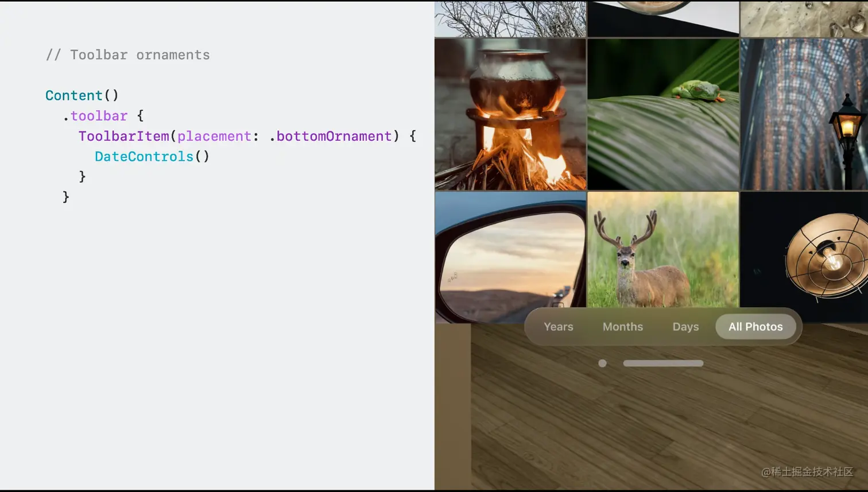
Task: Click the 'ToolbarItem' code text
Action: coord(124,136)
